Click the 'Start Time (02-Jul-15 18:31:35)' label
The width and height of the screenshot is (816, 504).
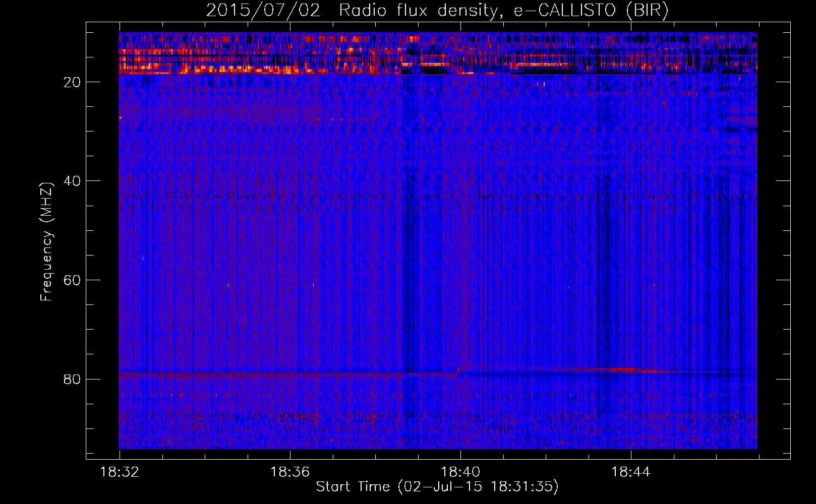point(437,487)
